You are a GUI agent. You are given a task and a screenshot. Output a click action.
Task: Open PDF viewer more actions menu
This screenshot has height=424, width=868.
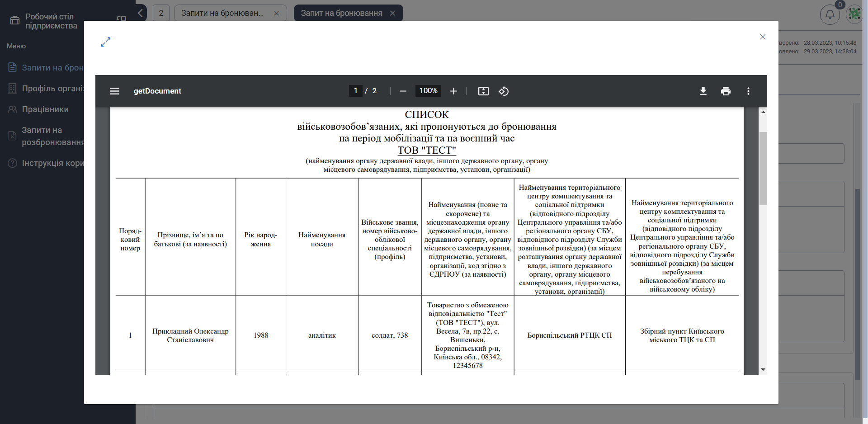coord(748,91)
